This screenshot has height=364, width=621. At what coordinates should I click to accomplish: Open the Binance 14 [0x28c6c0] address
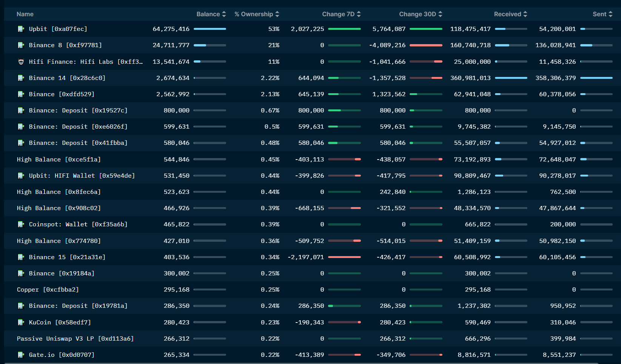coord(67,78)
